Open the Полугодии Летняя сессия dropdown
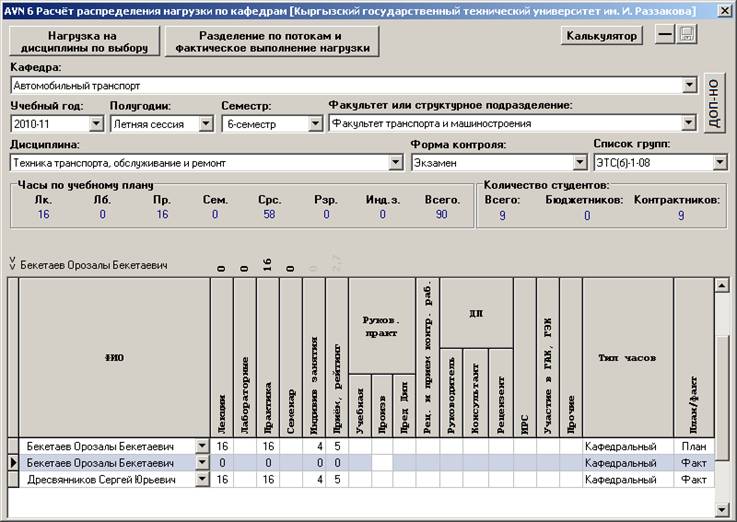This screenshot has width=737, height=522. coord(206,124)
